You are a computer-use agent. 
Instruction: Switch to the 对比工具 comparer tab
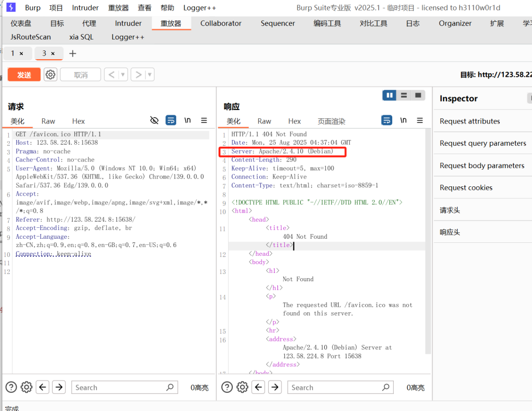click(x=373, y=23)
